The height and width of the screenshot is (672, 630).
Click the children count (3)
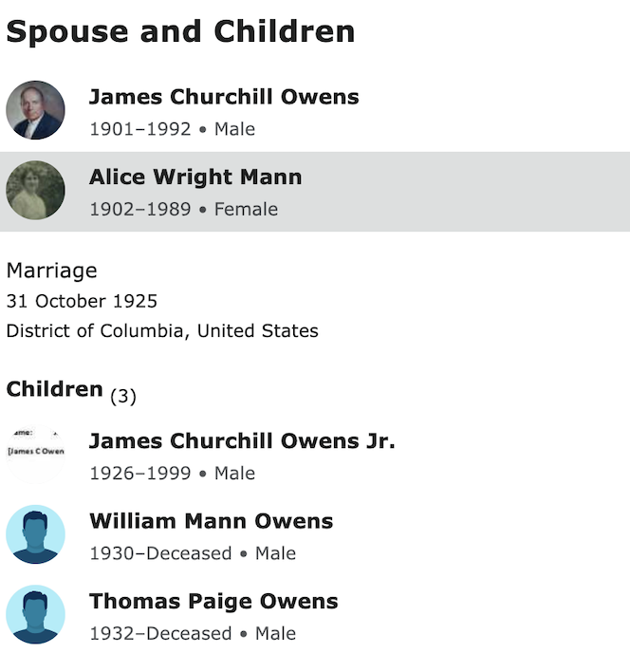coord(123,397)
